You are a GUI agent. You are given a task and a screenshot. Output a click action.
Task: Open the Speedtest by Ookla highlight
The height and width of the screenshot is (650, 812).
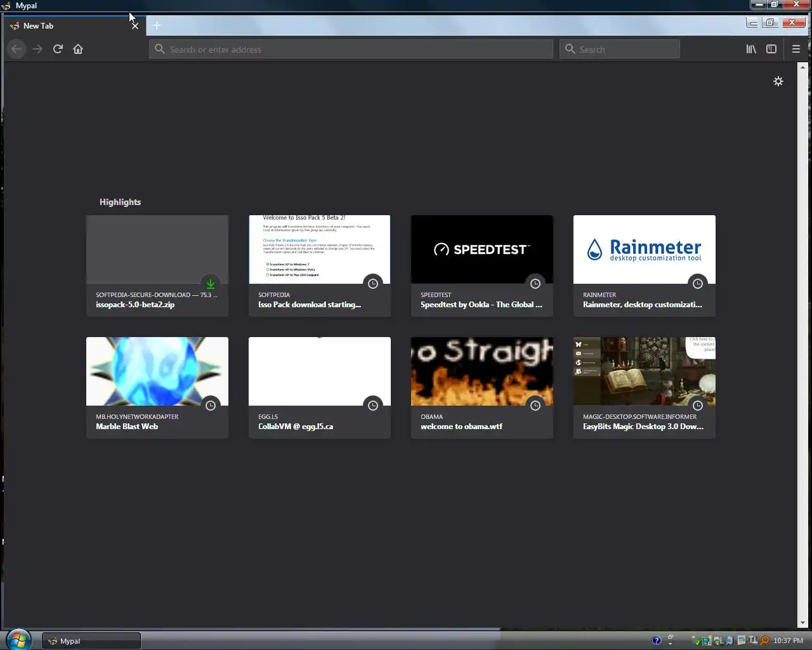coord(482,265)
